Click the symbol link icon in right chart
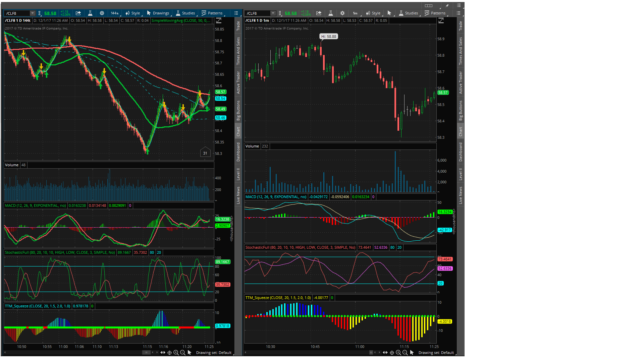644x362 pixels. pyautogui.click(x=280, y=13)
